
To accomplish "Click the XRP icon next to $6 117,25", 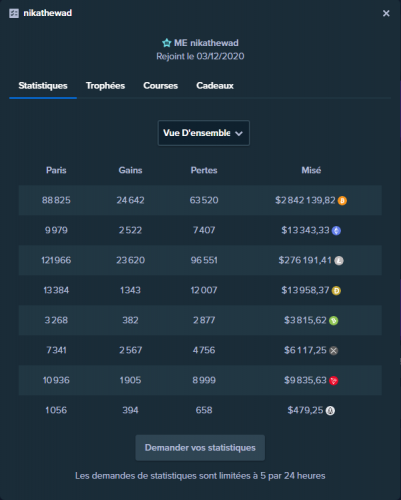I will (334, 351).
